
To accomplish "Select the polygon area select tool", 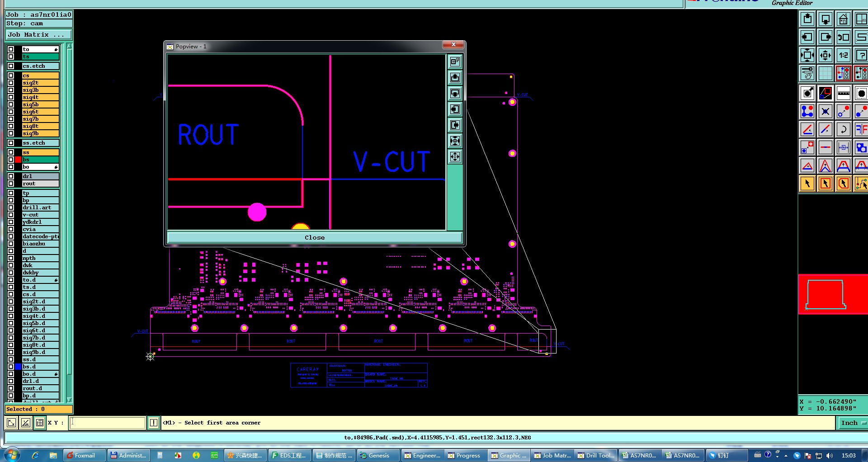I will (844, 184).
